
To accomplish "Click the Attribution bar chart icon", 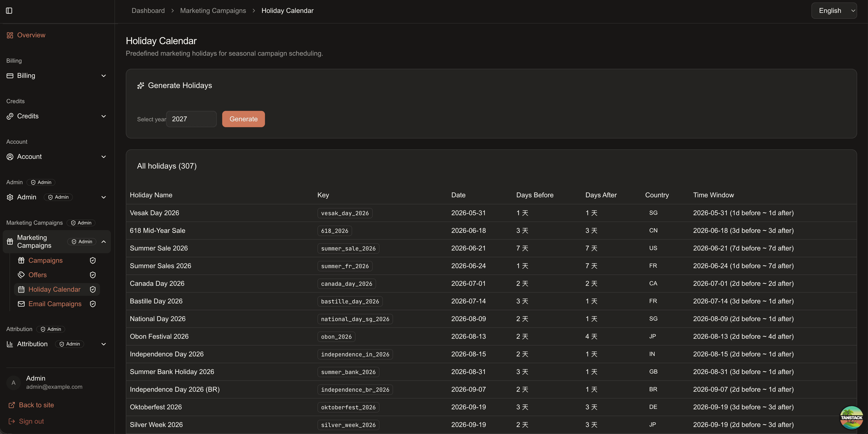I will click(x=10, y=344).
